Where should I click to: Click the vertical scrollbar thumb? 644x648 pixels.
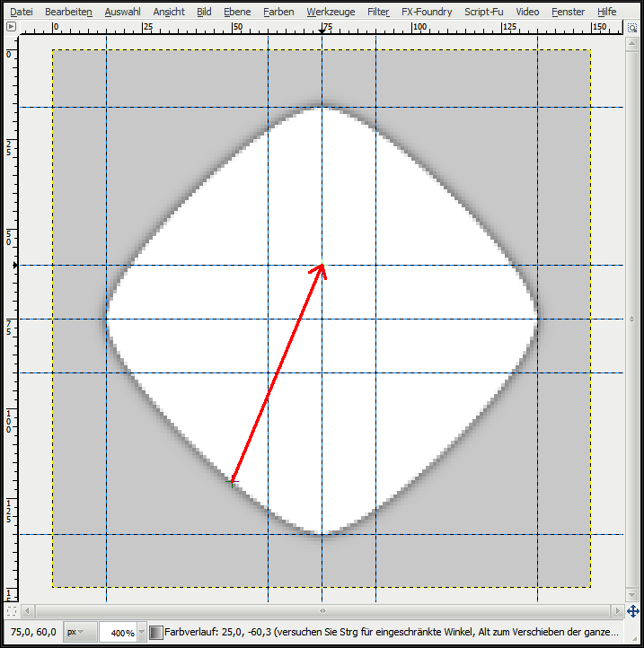tap(631, 319)
